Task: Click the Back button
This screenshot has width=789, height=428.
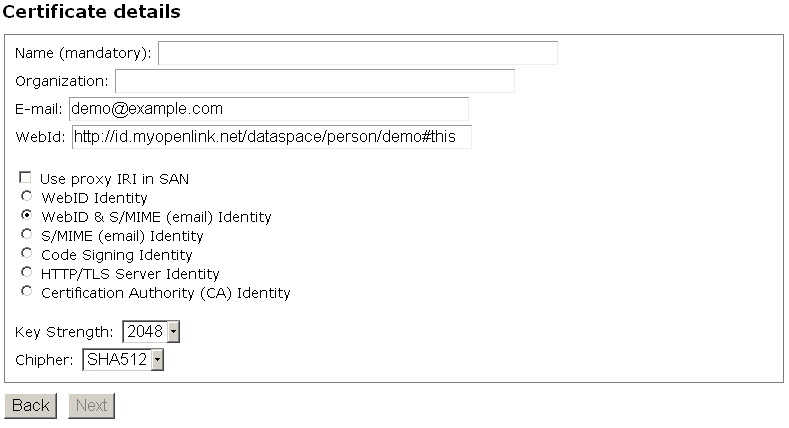Action: (x=30, y=405)
